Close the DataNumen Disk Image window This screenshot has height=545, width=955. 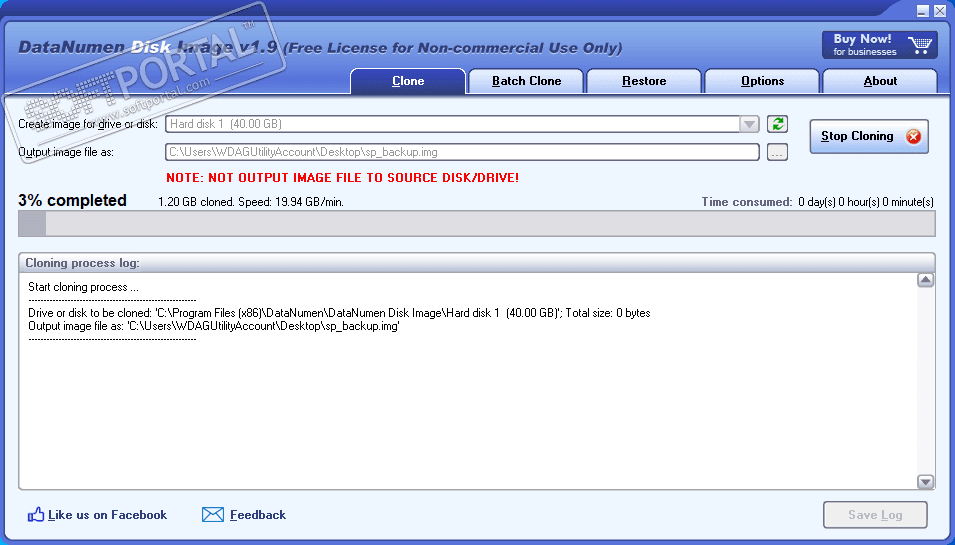tap(940, 11)
